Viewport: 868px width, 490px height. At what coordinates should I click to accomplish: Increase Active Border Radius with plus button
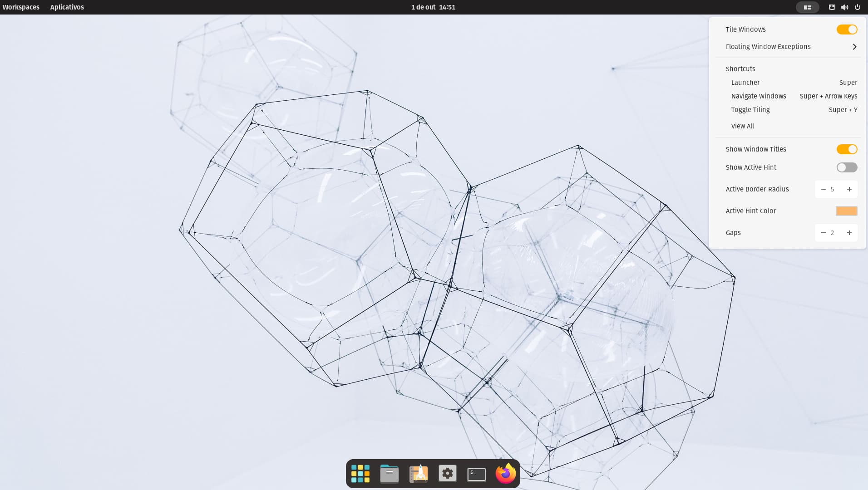849,189
